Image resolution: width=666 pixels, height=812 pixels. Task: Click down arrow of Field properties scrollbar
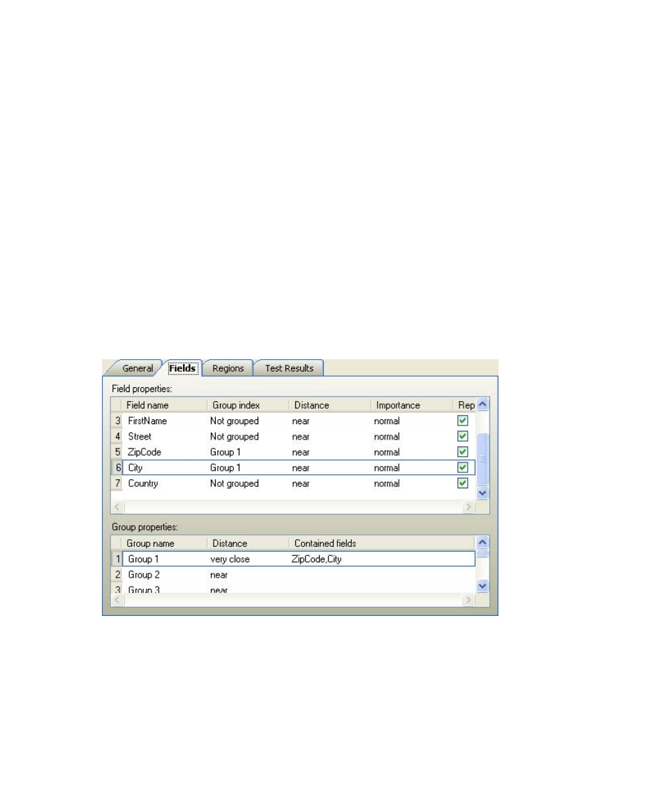[482, 493]
